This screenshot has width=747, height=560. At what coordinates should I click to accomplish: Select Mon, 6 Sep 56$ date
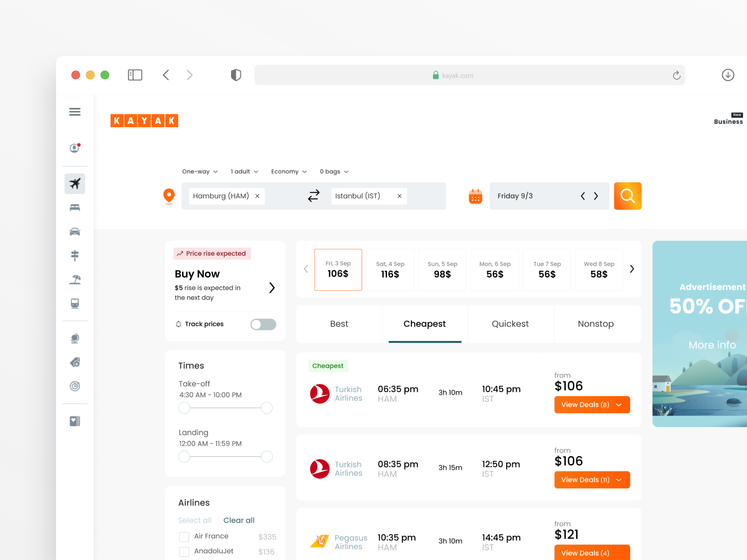(x=495, y=270)
